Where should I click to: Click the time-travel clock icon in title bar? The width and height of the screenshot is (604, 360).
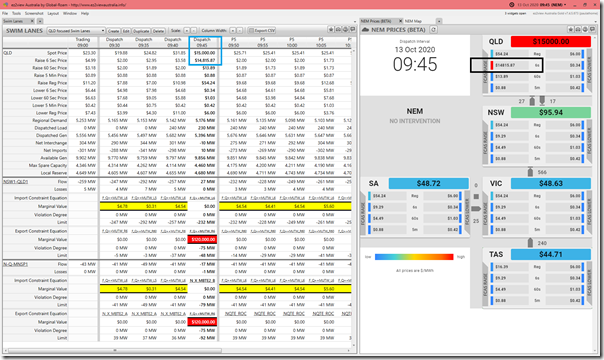coord(512,5)
